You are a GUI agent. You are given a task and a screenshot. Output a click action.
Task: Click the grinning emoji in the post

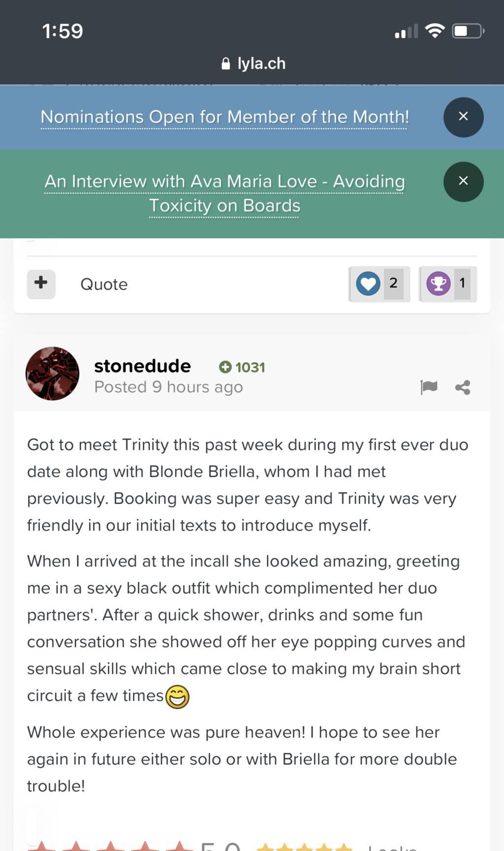[177, 696]
